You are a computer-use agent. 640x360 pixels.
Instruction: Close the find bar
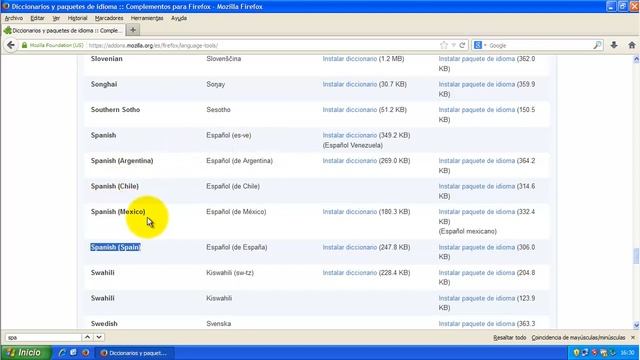(x=633, y=338)
